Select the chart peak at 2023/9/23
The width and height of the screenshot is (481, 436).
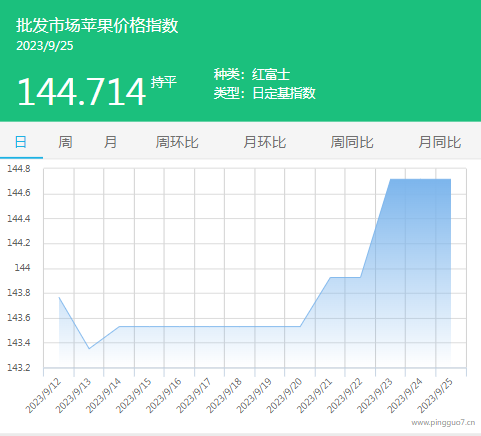pos(391,179)
